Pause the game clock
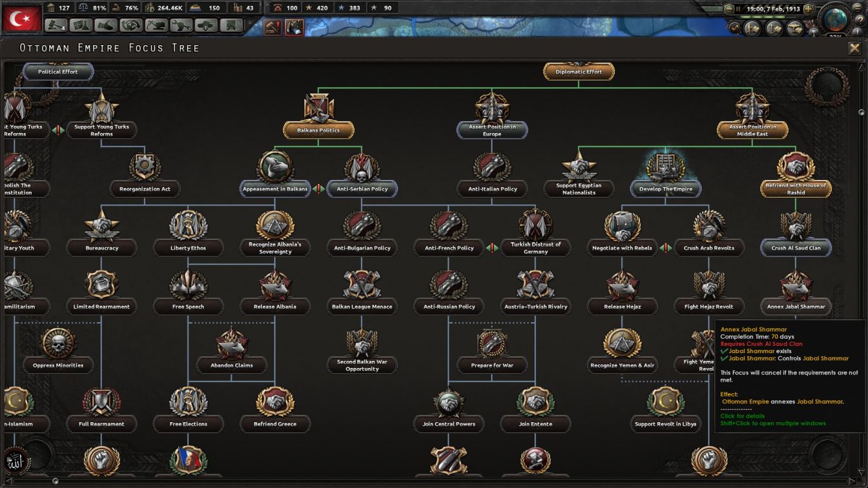868x488 pixels. [738, 8]
